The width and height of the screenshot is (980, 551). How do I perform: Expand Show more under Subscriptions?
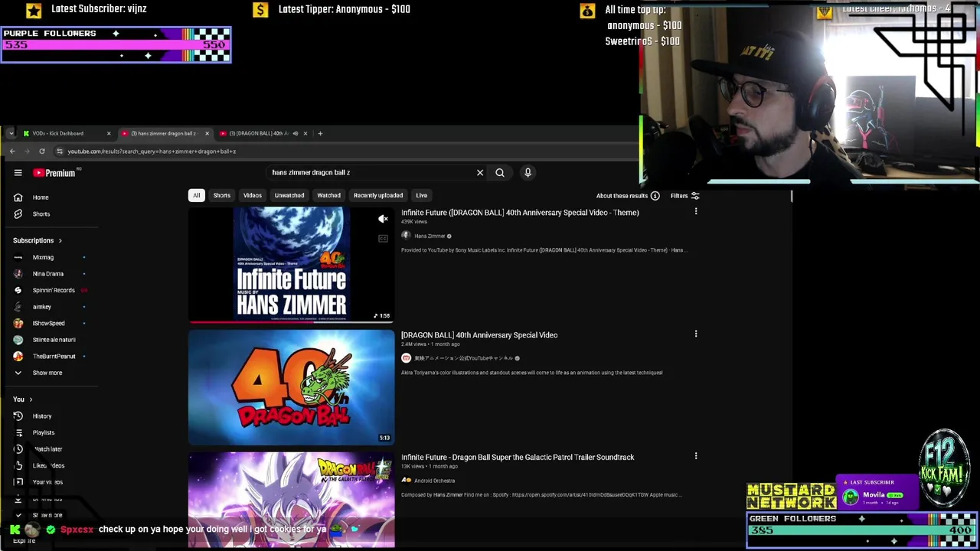click(x=49, y=373)
